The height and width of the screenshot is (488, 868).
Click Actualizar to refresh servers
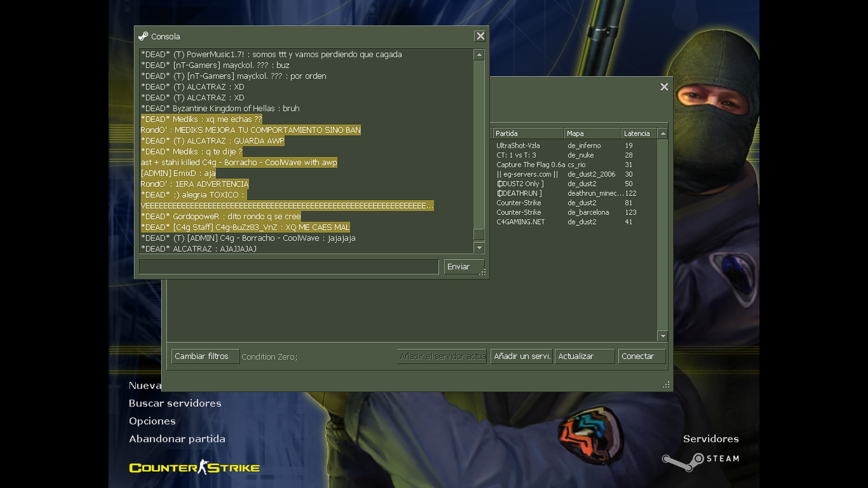click(585, 357)
